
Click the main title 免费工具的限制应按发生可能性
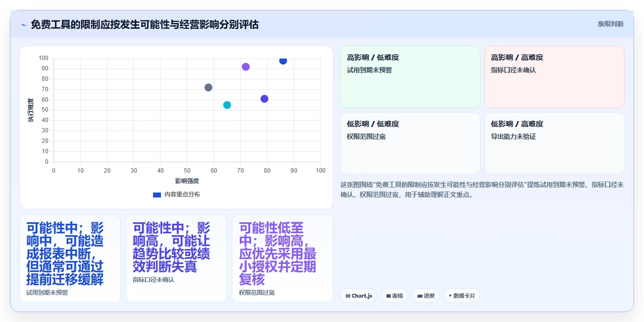[145, 24]
